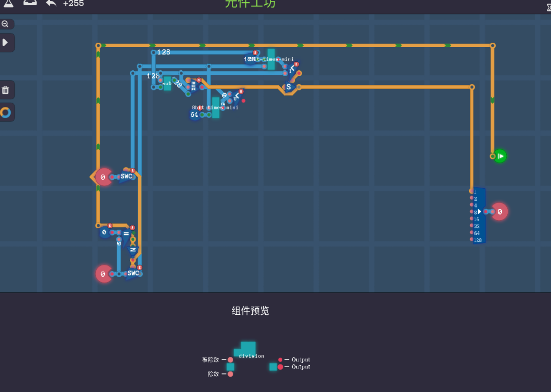The width and height of the screenshot is (551, 392).
Task: Click the 被除数 input pin in preview
Action: tap(230, 360)
